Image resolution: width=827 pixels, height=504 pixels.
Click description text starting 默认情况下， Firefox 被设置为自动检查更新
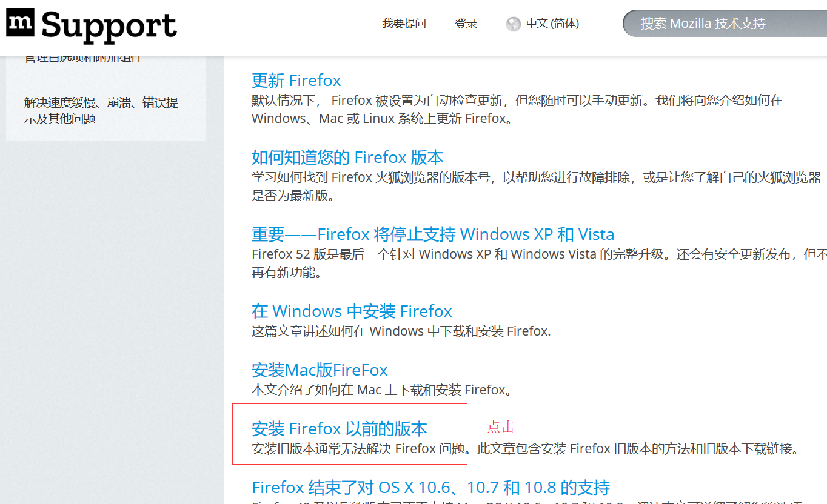[517, 109]
